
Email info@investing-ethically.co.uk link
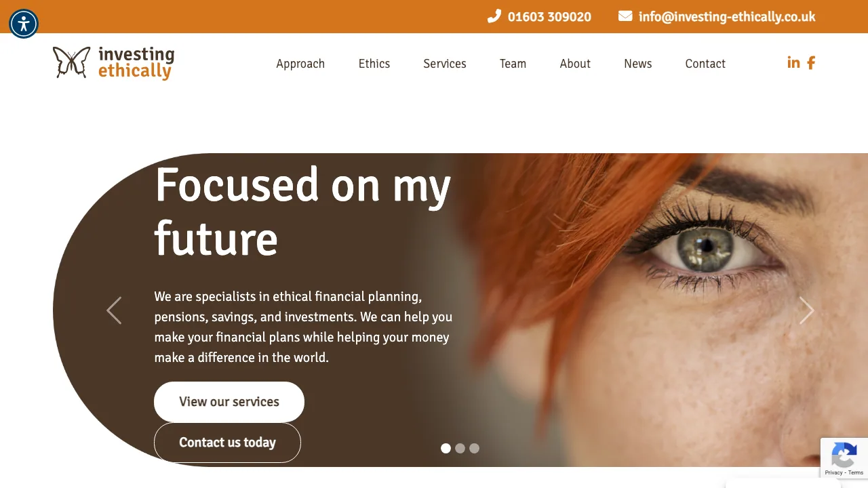click(x=727, y=17)
